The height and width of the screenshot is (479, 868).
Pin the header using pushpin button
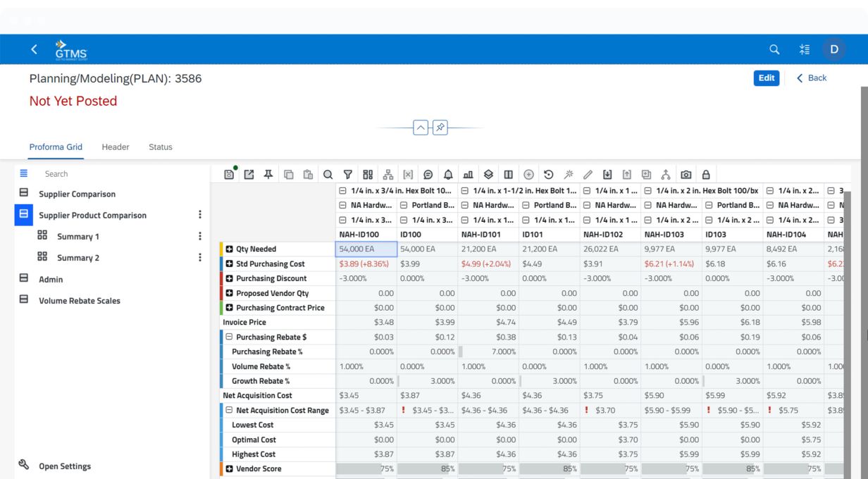tap(440, 127)
